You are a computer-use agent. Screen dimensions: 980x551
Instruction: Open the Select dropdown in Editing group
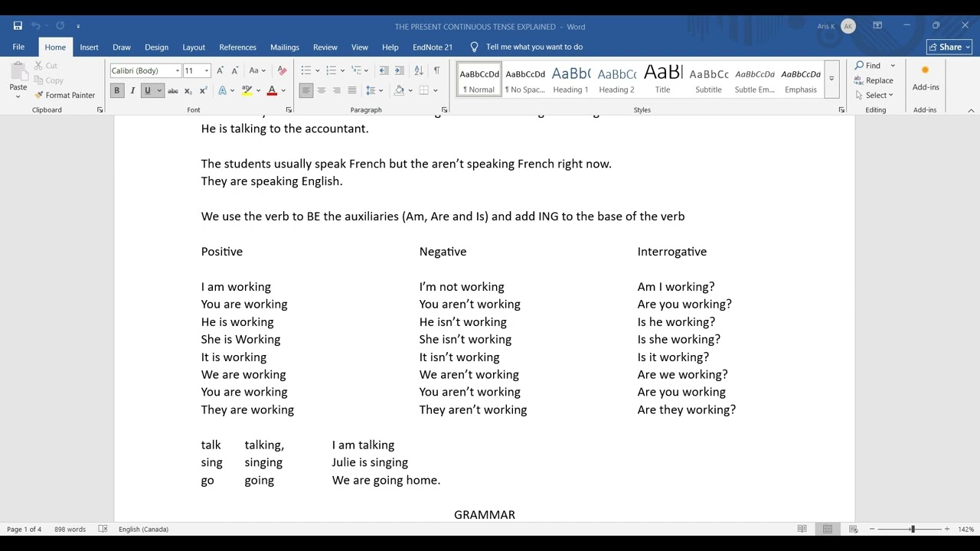click(875, 95)
